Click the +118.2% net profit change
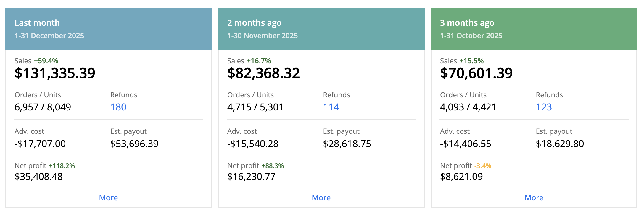Screen dimensions: 644x219 (x=62, y=166)
